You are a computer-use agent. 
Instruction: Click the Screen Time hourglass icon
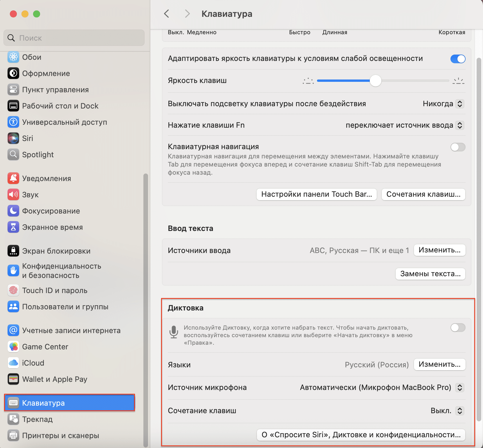(13, 227)
